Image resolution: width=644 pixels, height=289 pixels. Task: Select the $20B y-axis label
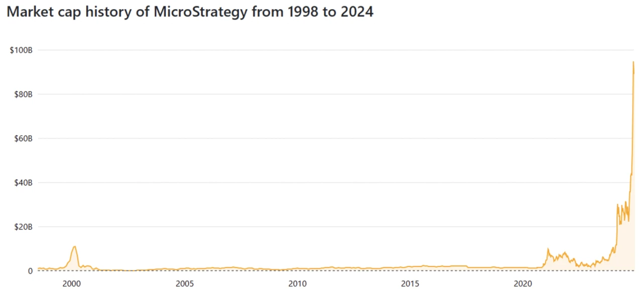(22, 227)
